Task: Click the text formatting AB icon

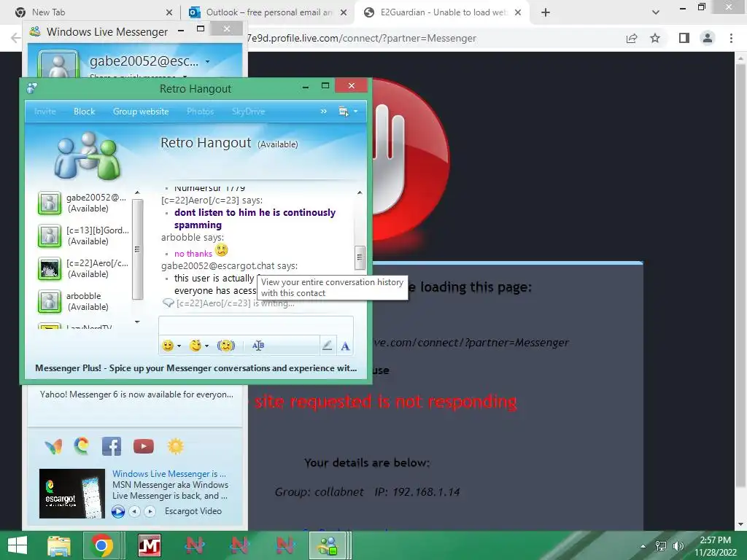Action: point(258,346)
